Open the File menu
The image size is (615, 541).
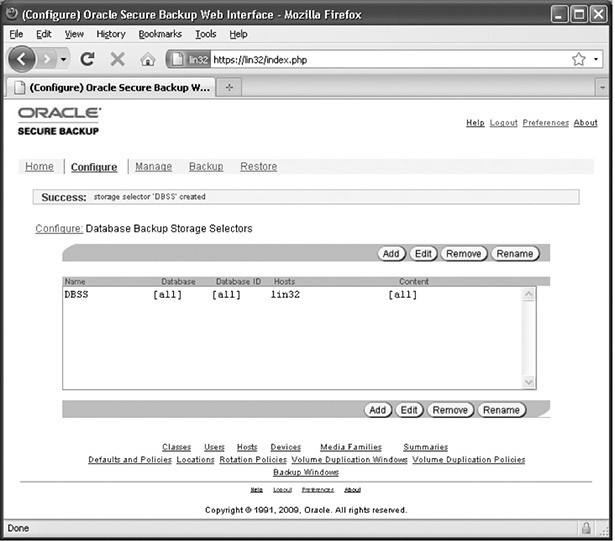coord(16,34)
